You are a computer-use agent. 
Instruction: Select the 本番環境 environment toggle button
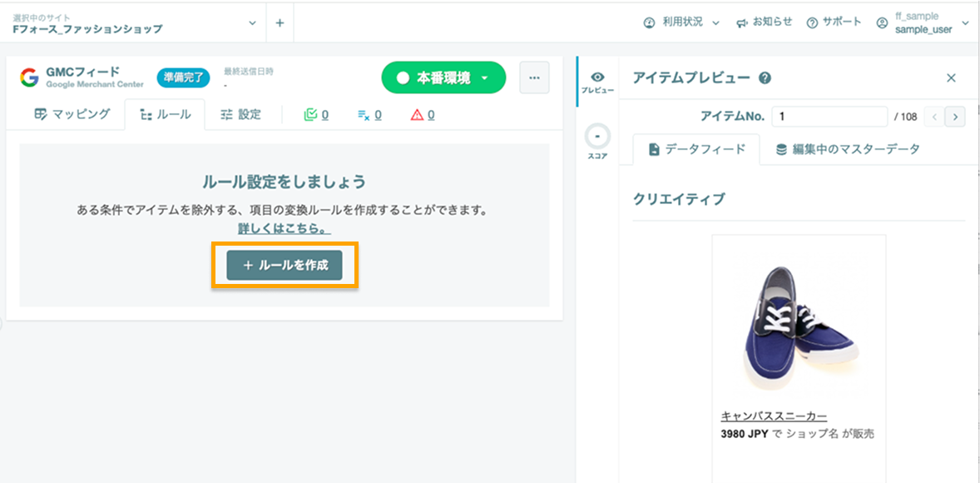443,77
